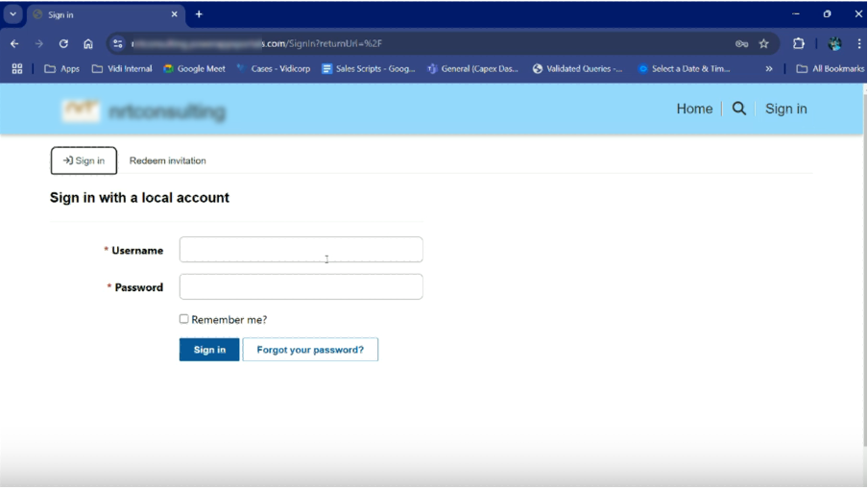Tick the Remember me checkbox
The image size is (868, 490).
(184, 319)
